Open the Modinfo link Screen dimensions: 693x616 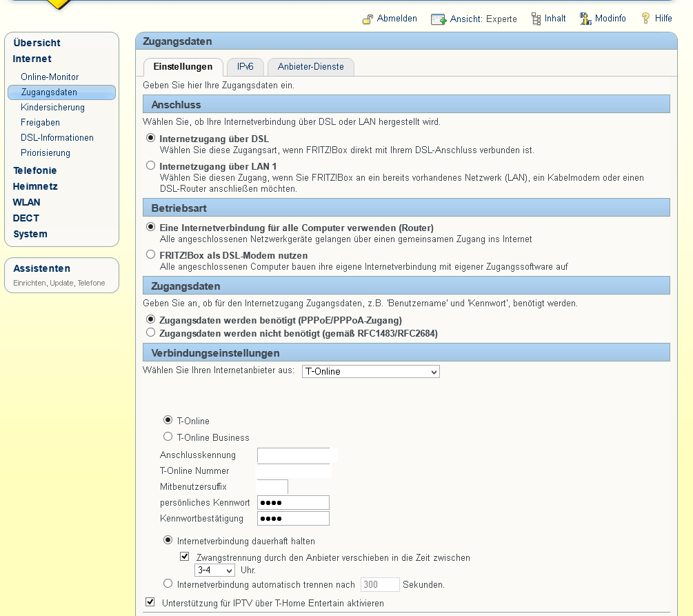(x=610, y=18)
